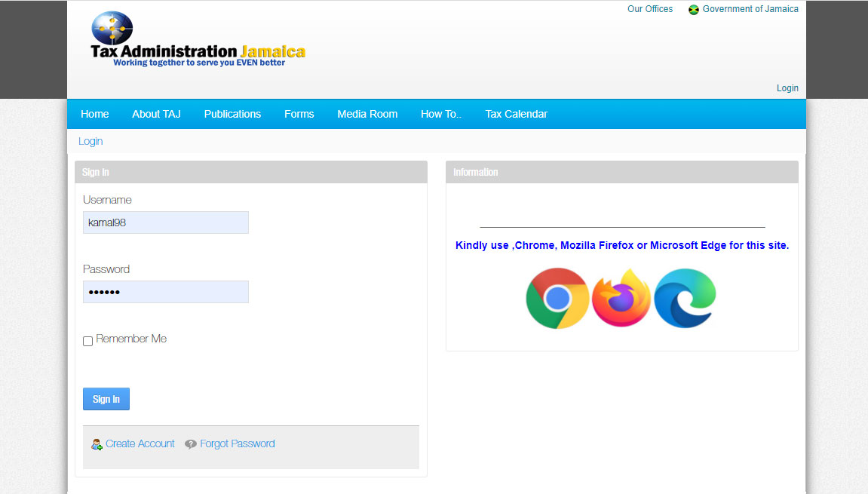Enable the Remember Me checkbox
Viewport: 868px width, 494px height.
(x=88, y=341)
